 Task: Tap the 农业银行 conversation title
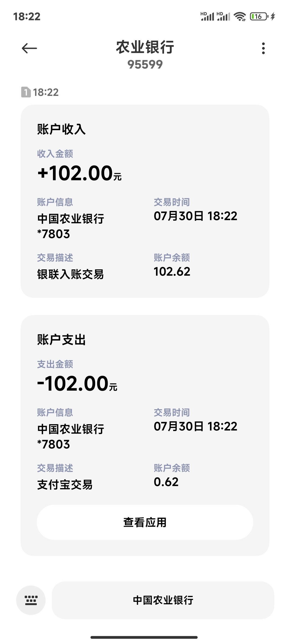(x=145, y=47)
